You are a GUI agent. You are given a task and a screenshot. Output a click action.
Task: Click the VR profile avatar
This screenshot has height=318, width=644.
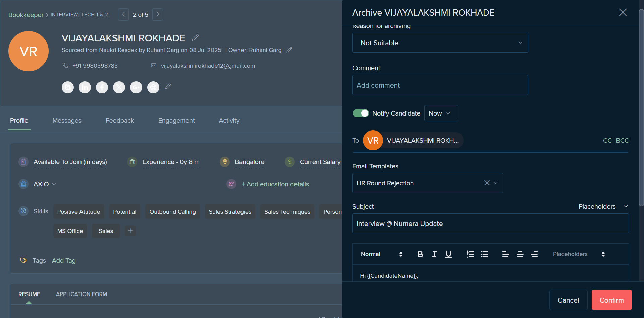tap(29, 51)
